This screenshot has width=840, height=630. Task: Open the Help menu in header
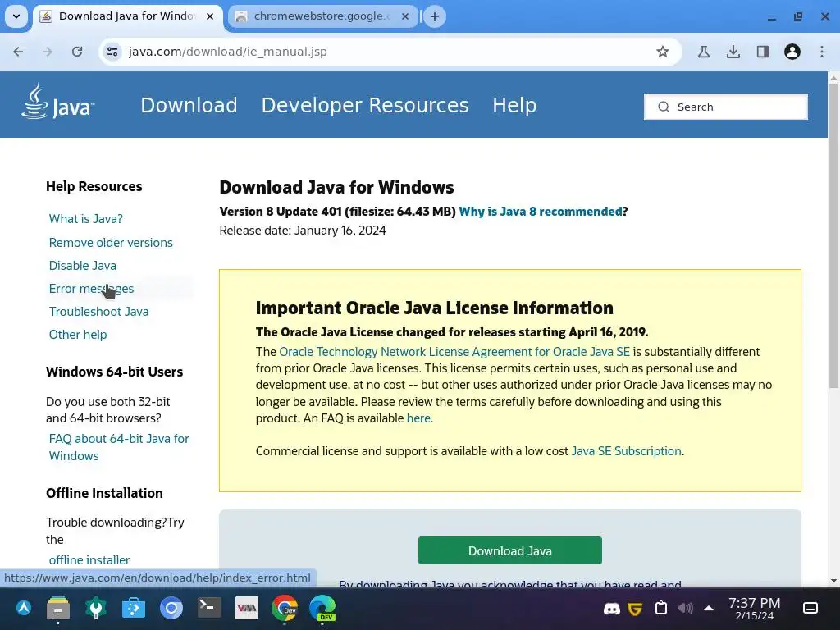pos(514,105)
